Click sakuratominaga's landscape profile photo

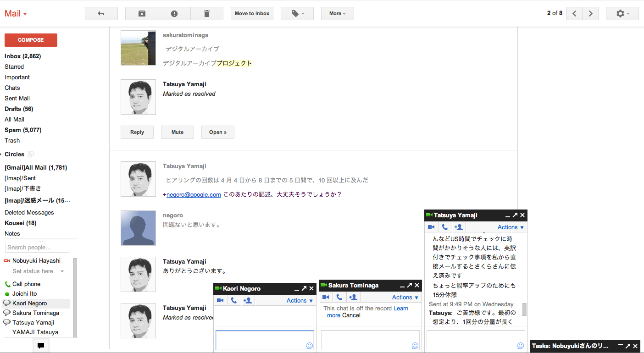tap(138, 48)
